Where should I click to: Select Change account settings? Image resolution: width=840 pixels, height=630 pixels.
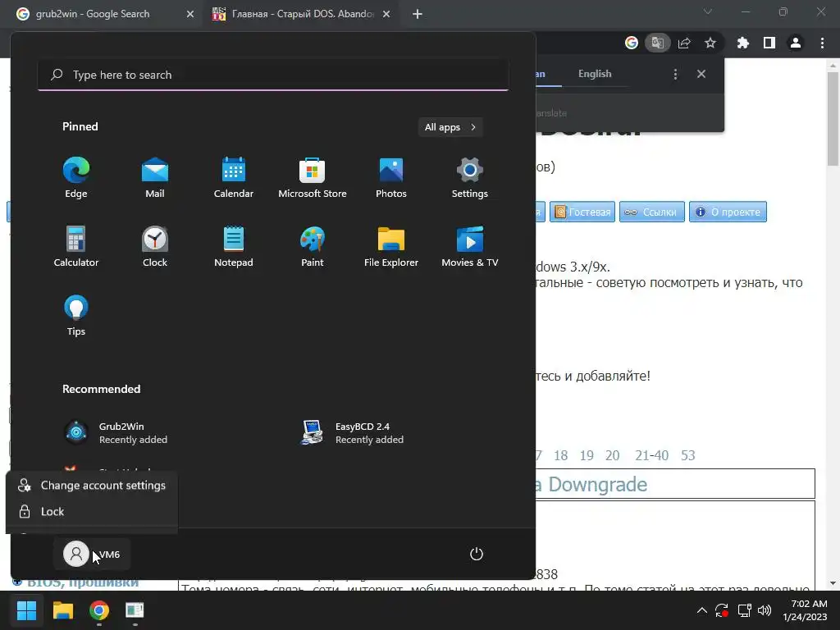click(x=92, y=486)
